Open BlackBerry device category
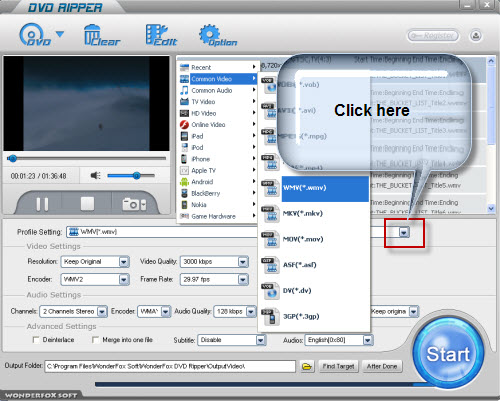Screen dimensions: 500x401 (x=218, y=193)
